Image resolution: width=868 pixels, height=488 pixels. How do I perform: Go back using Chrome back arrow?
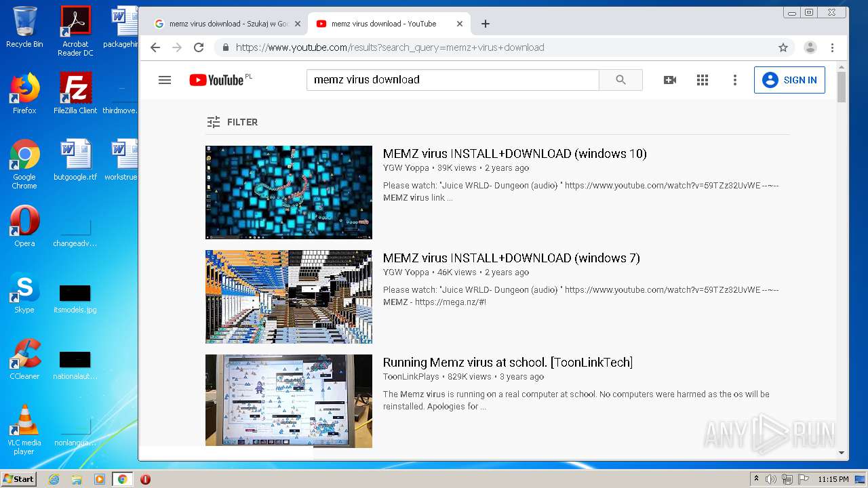155,47
